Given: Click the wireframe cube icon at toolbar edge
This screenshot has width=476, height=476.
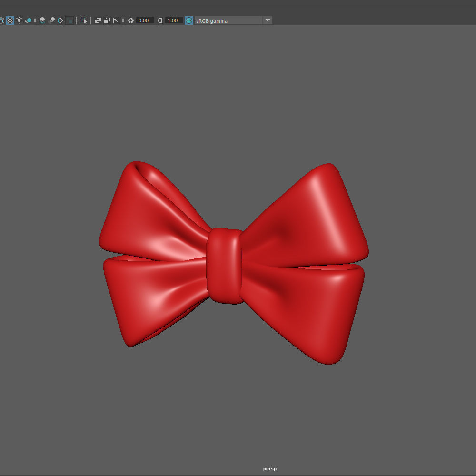Looking at the screenshot, I should (2, 20).
